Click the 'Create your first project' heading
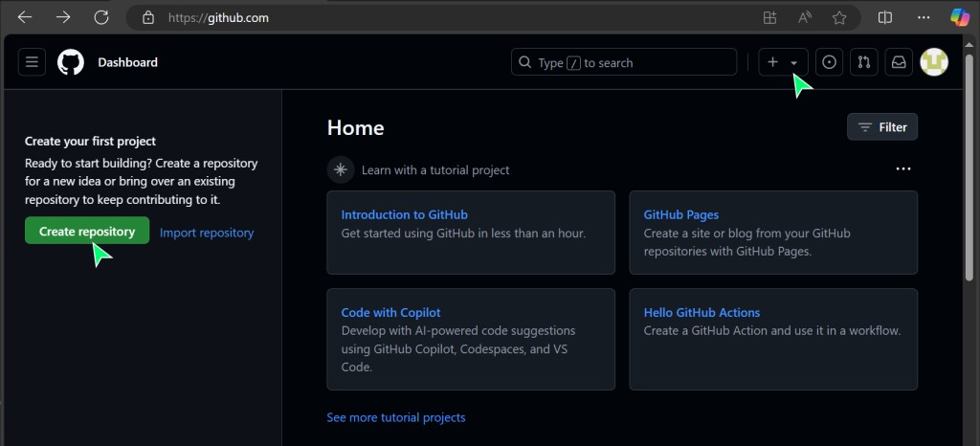This screenshot has height=446, width=980. click(x=91, y=142)
